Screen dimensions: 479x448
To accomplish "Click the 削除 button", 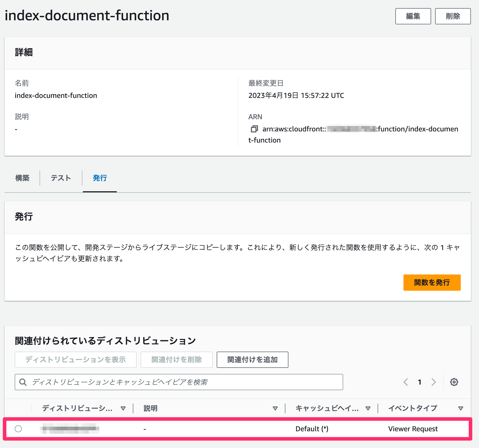I will pos(453,16).
